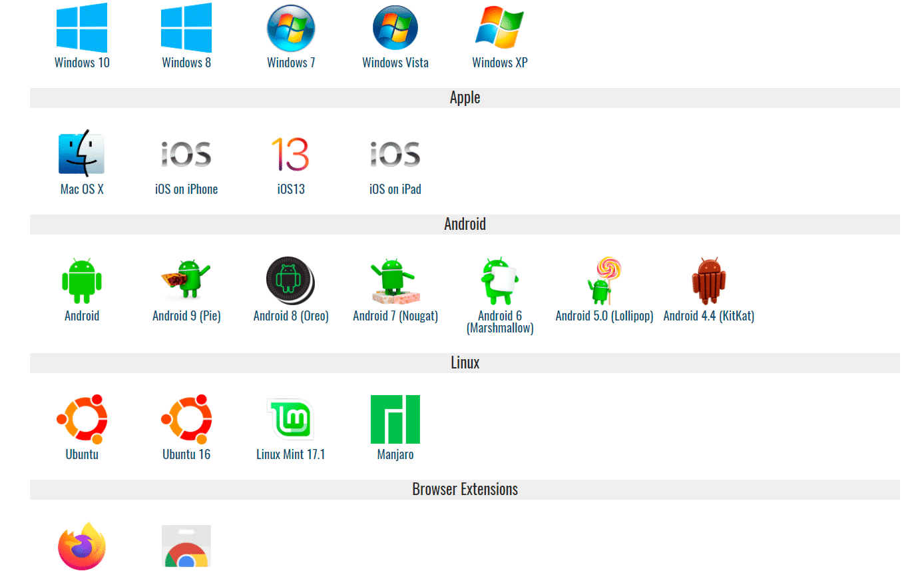Viewport: 924px width, 575px height.
Task: Follow the Ubuntu 16 text link
Action: (x=186, y=454)
